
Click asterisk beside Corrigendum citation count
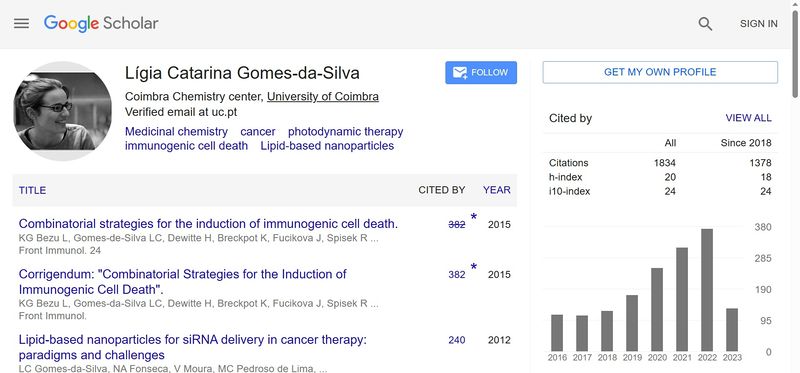pos(473,267)
